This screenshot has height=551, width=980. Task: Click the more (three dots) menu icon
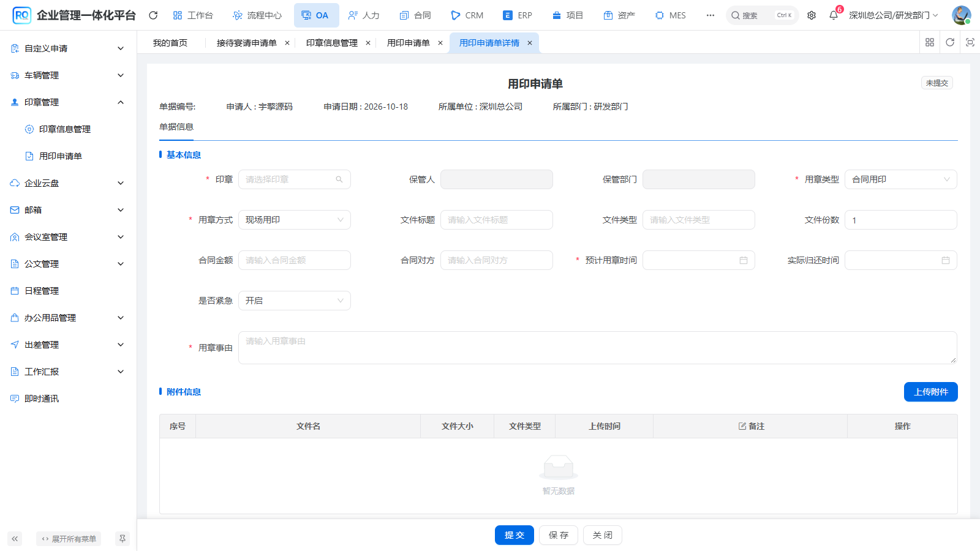(x=710, y=15)
